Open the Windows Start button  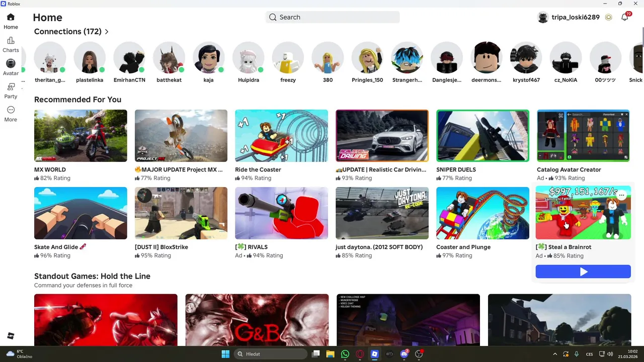click(x=225, y=354)
